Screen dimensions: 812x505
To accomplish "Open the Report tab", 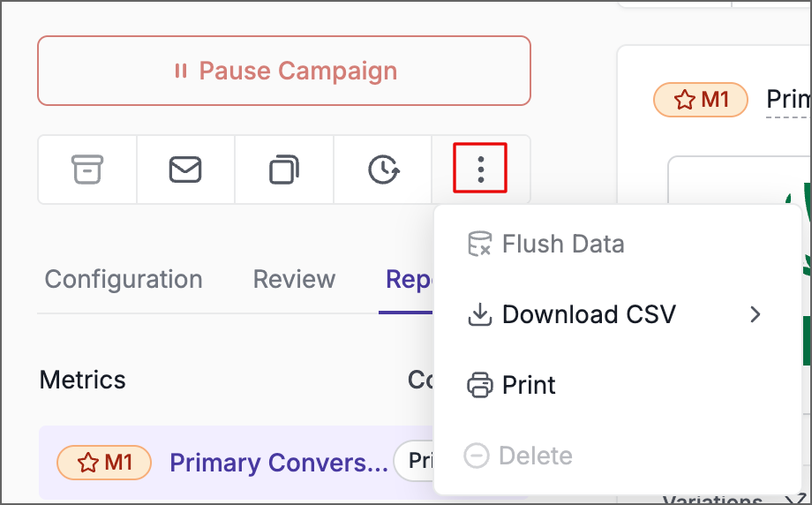I will coord(408,280).
